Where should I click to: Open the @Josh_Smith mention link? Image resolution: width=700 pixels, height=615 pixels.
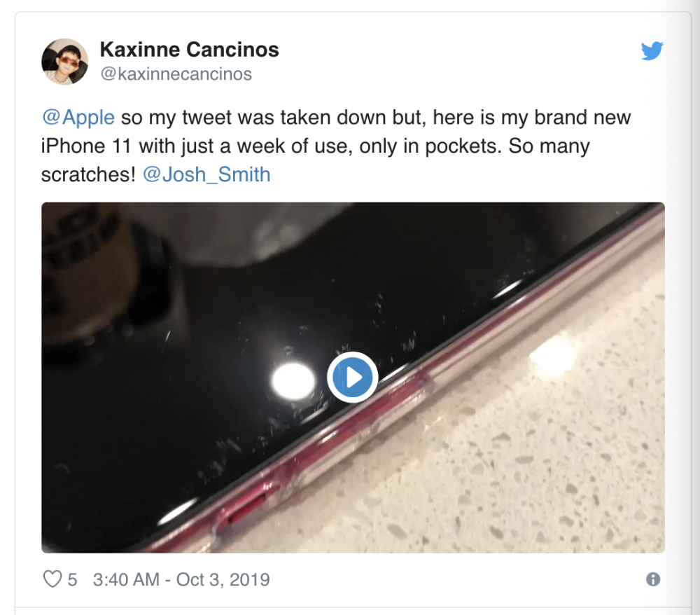click(x=206, y=174)
